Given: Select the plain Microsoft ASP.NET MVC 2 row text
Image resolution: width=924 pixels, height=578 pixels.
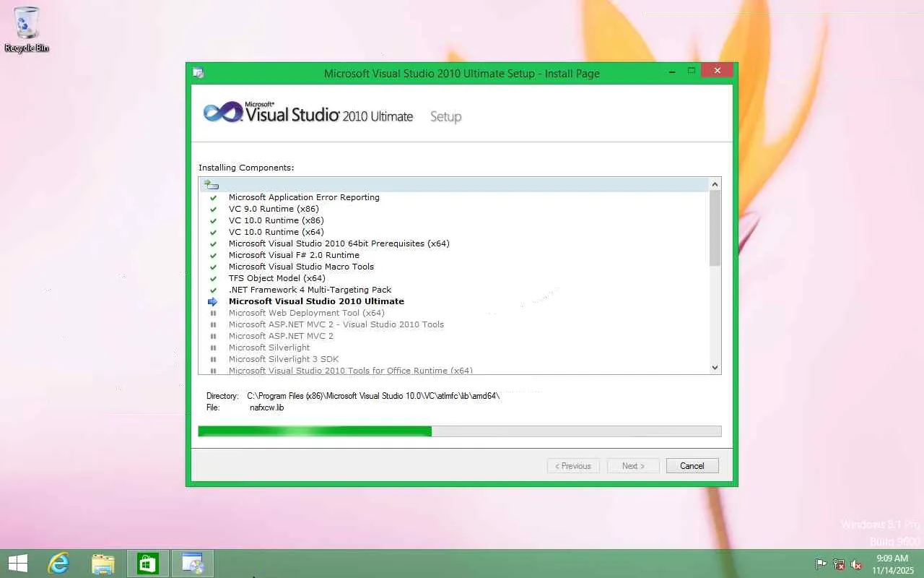Looking at the screenshot, I should click(x=281, y=336).
